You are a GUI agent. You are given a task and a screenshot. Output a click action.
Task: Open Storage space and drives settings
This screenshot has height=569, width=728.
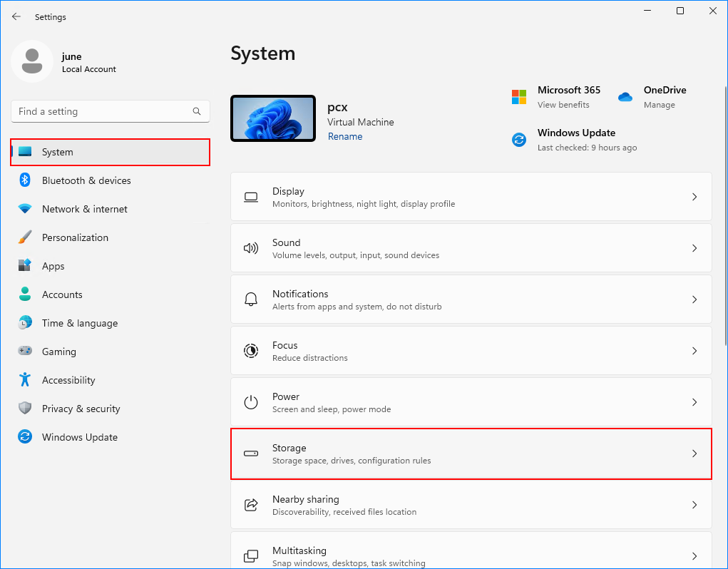(x=471, y=453)
